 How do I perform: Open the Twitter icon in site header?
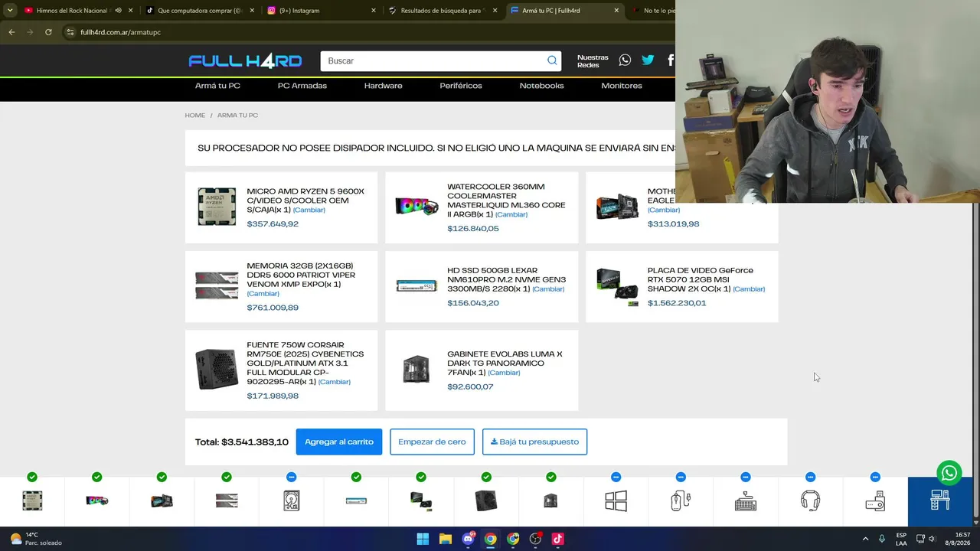(x=648, y=60)
